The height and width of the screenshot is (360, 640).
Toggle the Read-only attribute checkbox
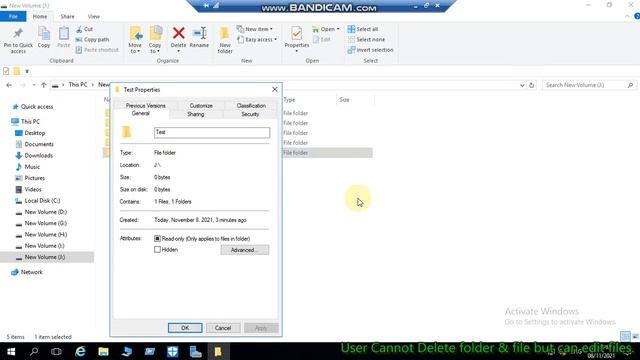tap(158, 238)
